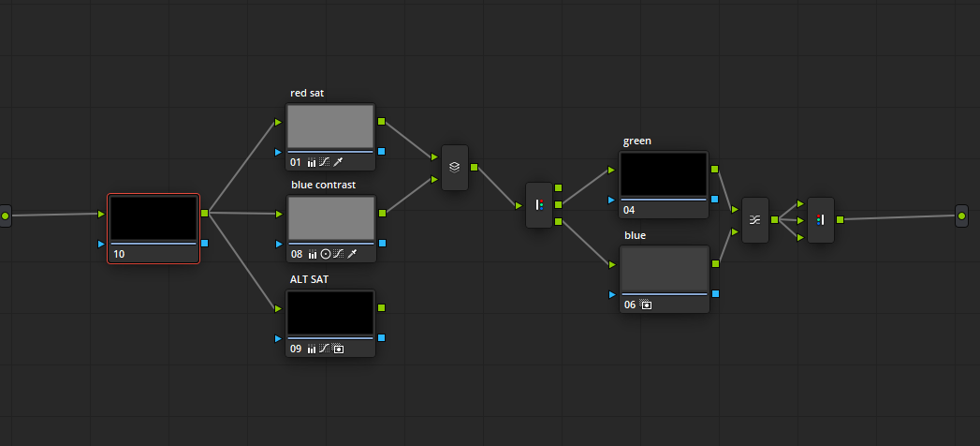Screen dimensions: 980x446
Task: Click the color bars badge on node 08
Action: [312, 255]
